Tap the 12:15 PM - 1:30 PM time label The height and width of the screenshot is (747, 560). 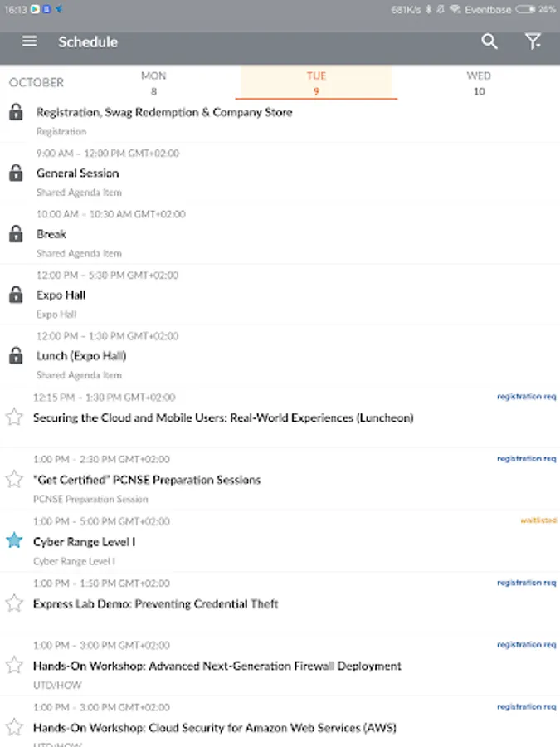(x=104, y=397)
